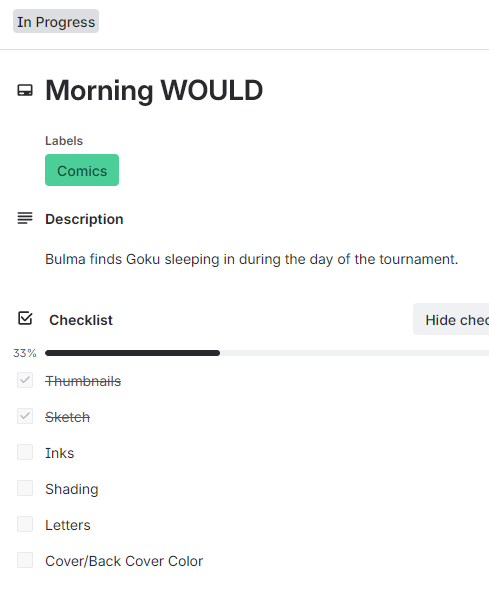Click the Checklist heading
Image resolution: width=489 pixels, height=599 pixels.
(81, 320)
